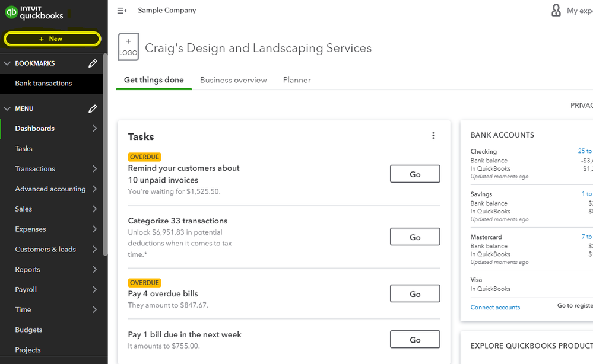
Task: Open Tasks in sidebar menu
Action: coord(24,149)
